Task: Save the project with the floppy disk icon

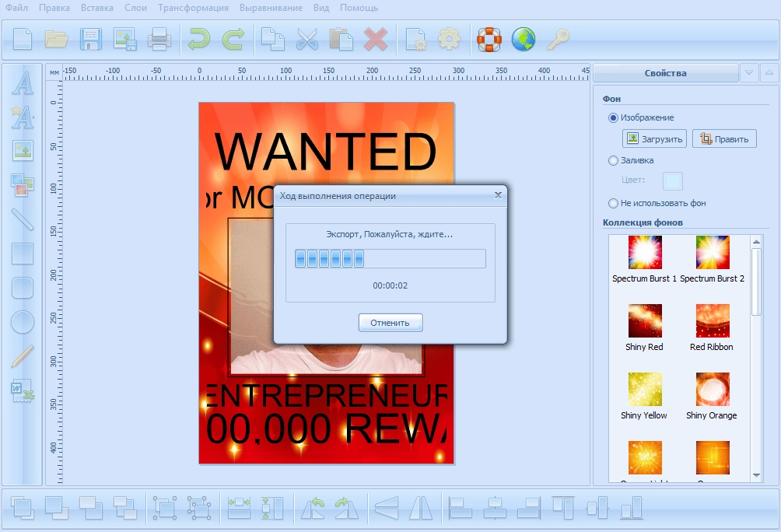Action: point(91,40)
